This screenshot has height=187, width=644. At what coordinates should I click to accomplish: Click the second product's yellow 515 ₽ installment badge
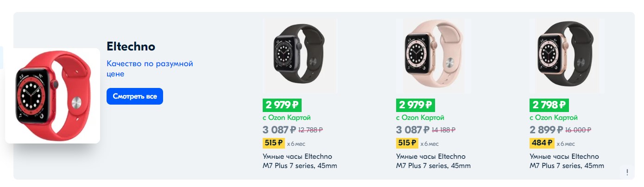pos(407,143)
